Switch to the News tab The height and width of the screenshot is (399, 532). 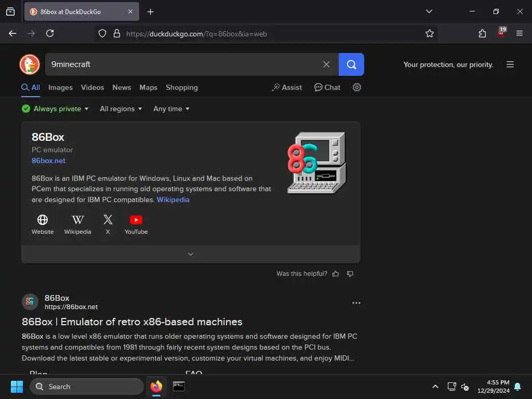(122, 87)
